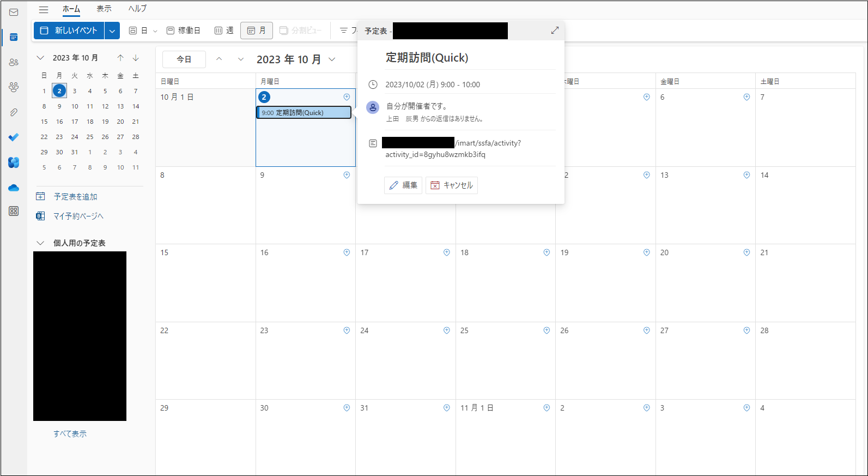Open the 日 view dropdown chevron
Viewport: 868px width, 476px height.
[155, 31]
